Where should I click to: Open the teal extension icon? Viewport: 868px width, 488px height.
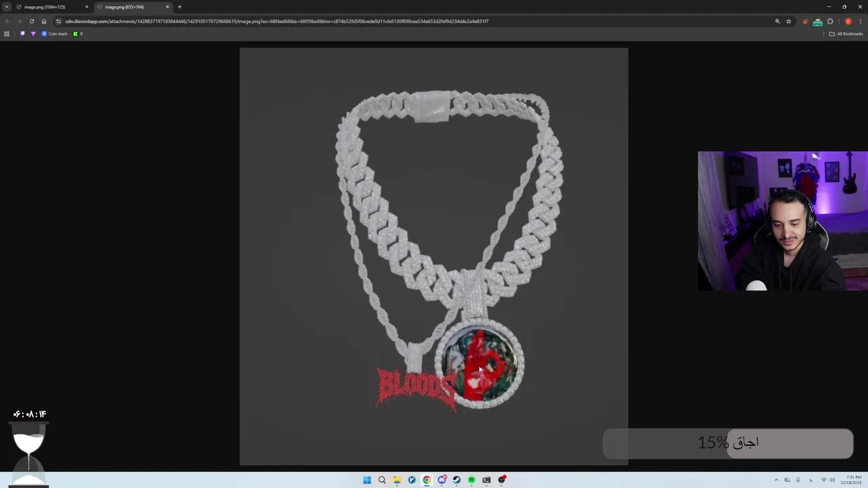tap(818, 22)
